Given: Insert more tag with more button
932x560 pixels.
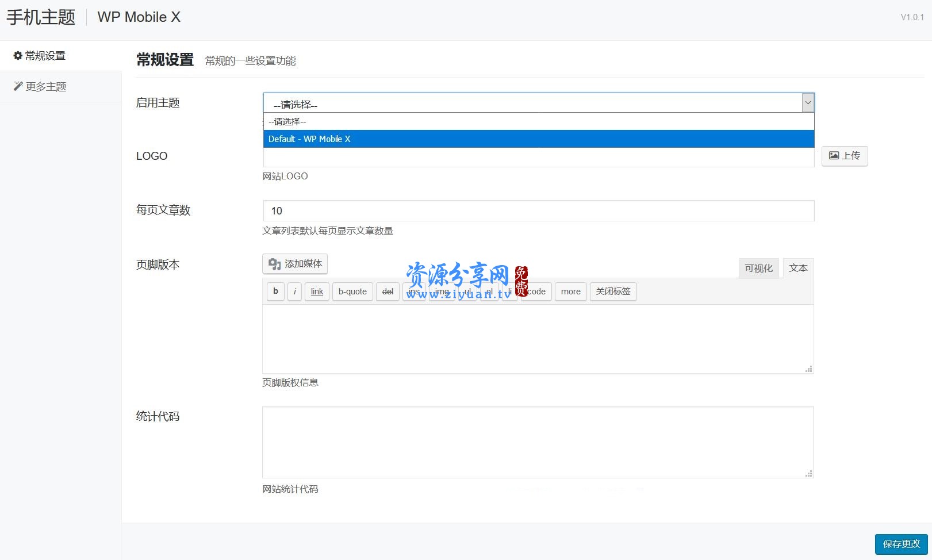Looking at the screenshot, I should (571, 291).
